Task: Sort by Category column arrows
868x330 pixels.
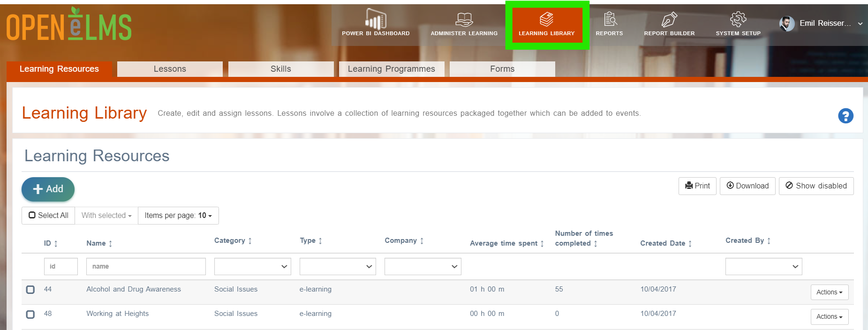Action: click(250, 241)
